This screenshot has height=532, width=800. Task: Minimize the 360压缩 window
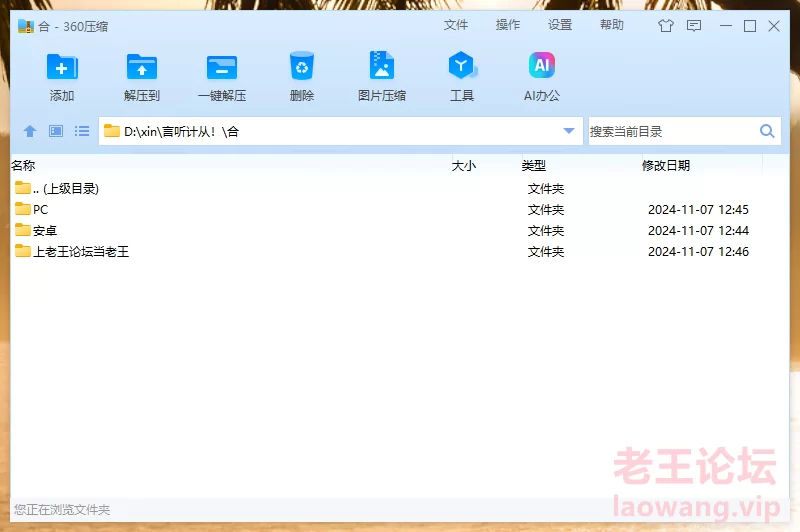[726, 26]
